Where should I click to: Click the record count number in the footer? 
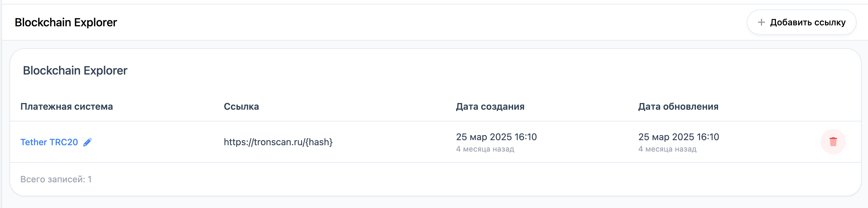point(90,179)
